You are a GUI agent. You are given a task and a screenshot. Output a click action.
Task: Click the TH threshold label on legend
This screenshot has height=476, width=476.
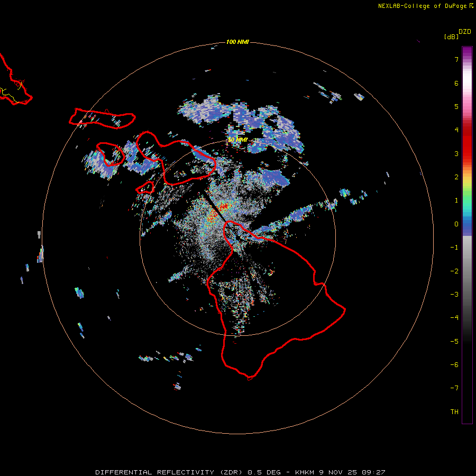coord(454,412)
